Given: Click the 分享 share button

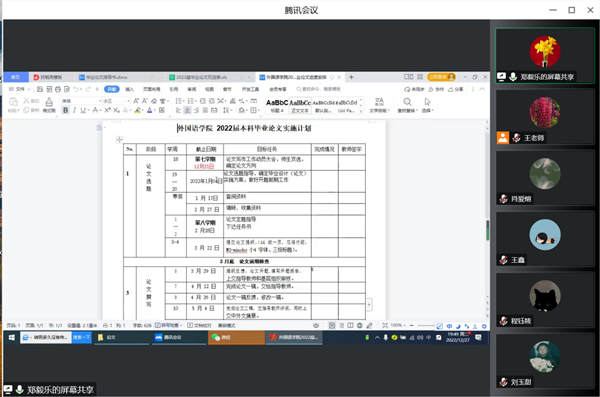Looking at the screenshot, I should (456, 89).
